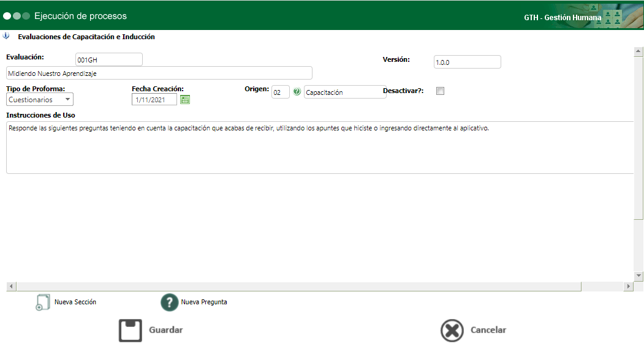
Task: Toggle the Desactivar checkbox
Action: [441, 91]
